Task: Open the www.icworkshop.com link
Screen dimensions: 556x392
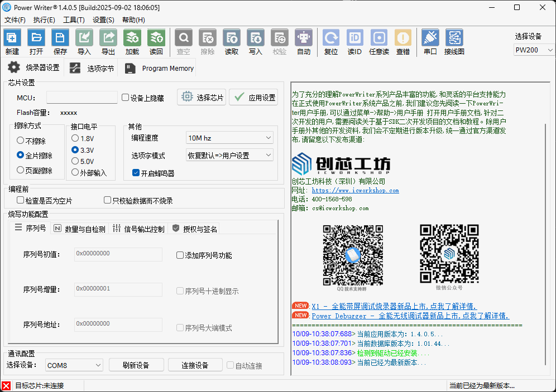Action: click(355, 190)
